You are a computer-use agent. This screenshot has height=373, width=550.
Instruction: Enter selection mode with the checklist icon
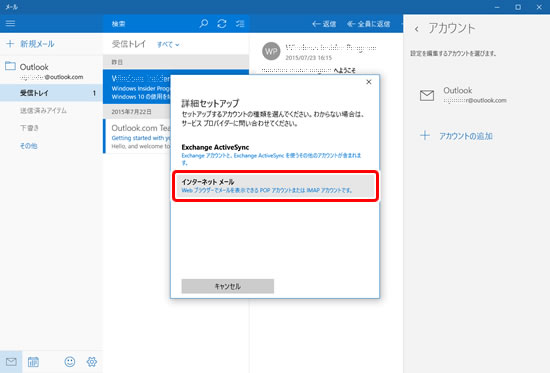[x=240, y=24]
